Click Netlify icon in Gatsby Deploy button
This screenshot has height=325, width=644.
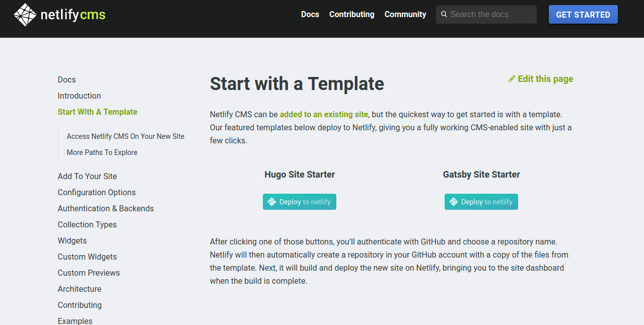454,202
